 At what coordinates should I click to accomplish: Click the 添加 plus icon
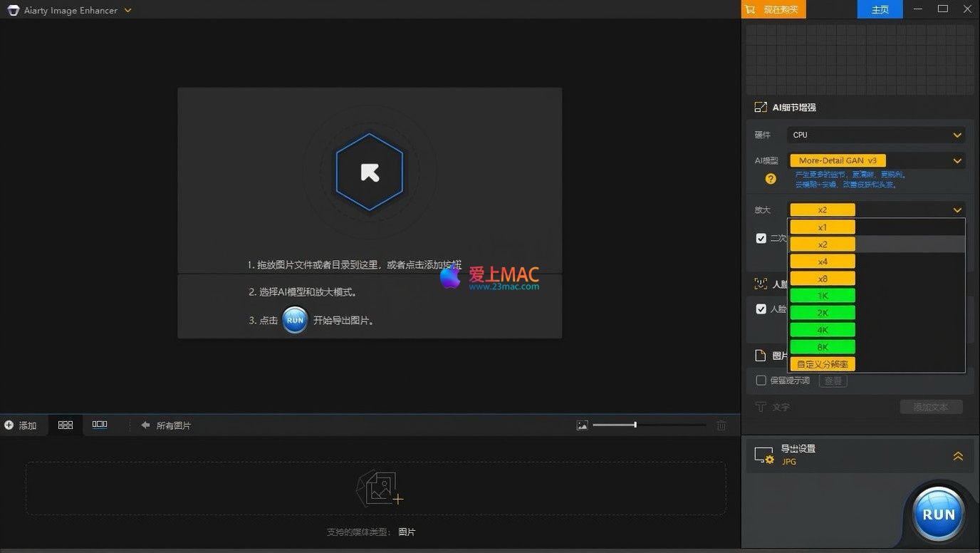tap(9, 425)
